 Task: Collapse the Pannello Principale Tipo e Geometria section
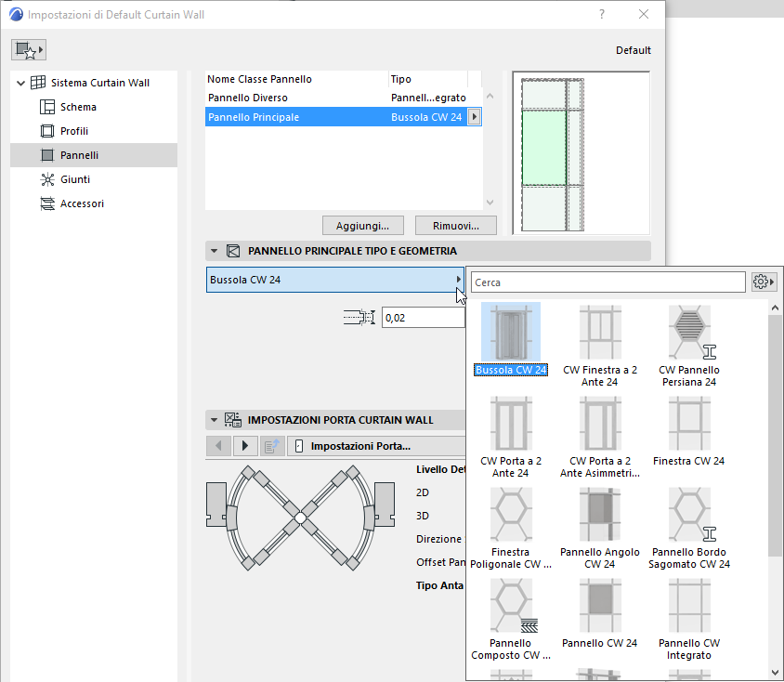(x=214, y=251)
